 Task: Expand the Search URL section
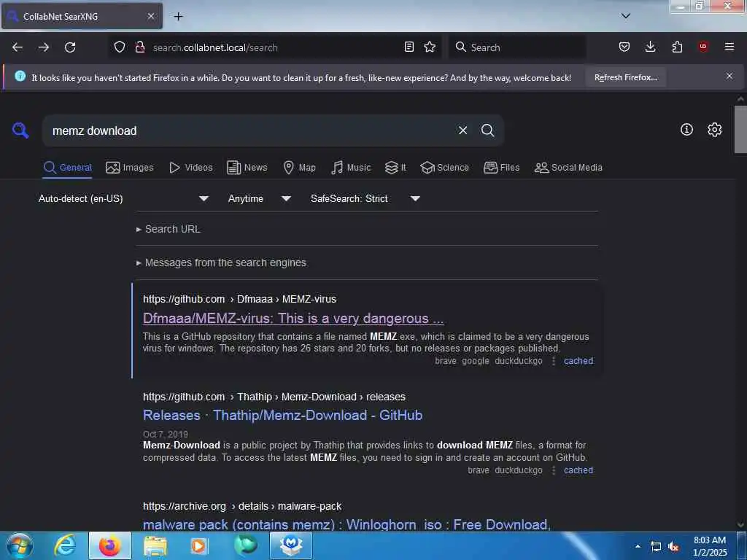pos(169,229)
